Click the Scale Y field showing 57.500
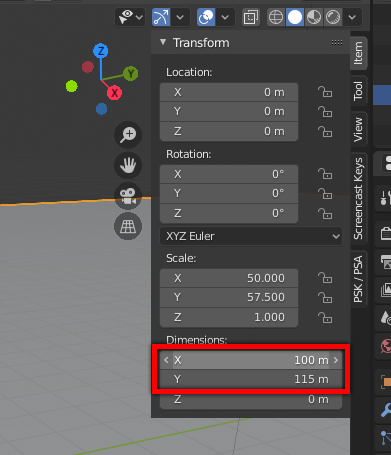 click(229, 297)
